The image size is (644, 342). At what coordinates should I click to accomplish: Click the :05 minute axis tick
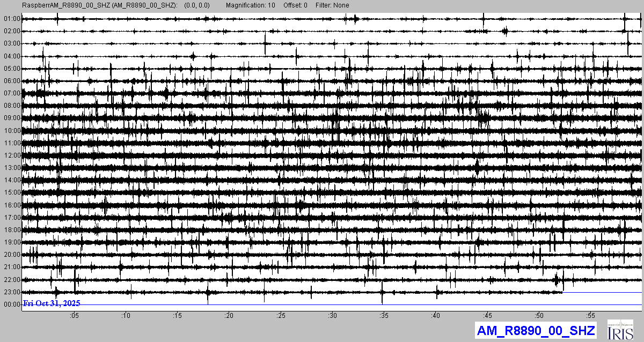[x=74, y=316]
